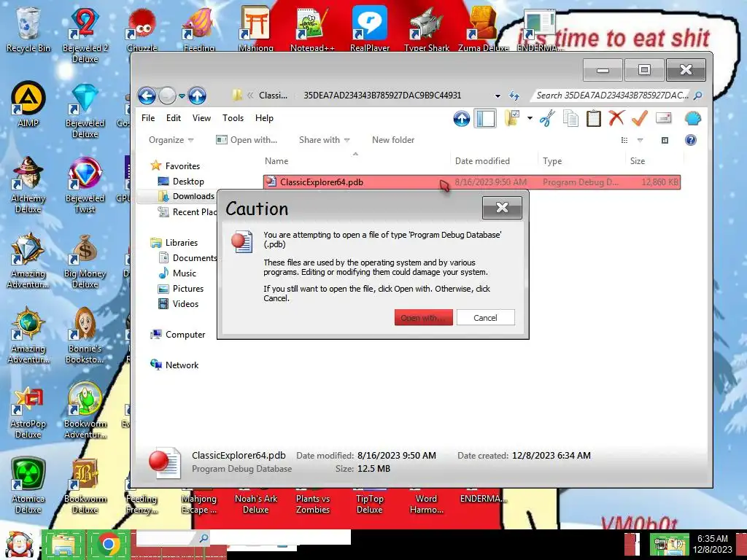
Task: Click New folder in the command bar
Action: [x=393, y=140]
